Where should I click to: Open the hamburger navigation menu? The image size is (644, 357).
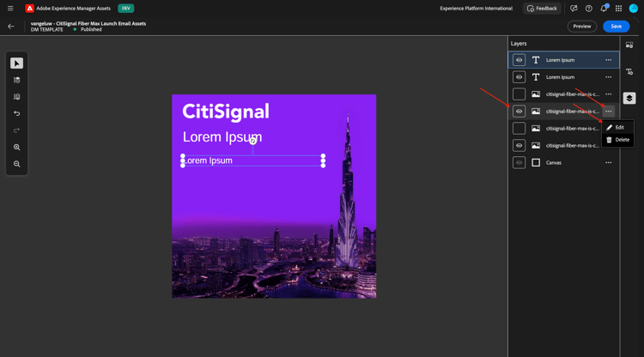point(10,9)
